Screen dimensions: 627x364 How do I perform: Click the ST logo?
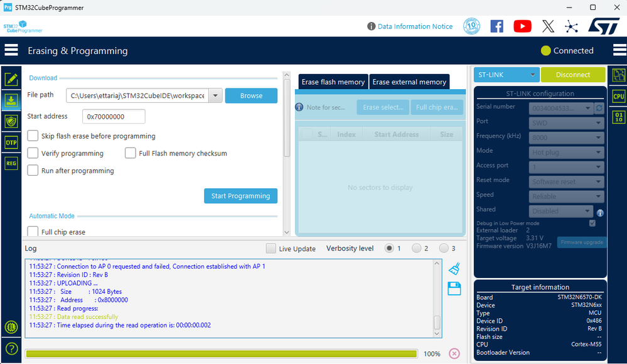click(604, 26)
